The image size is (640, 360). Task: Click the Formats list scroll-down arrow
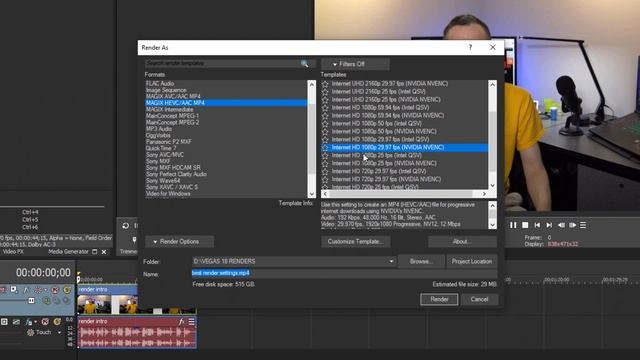coord(312,194)
